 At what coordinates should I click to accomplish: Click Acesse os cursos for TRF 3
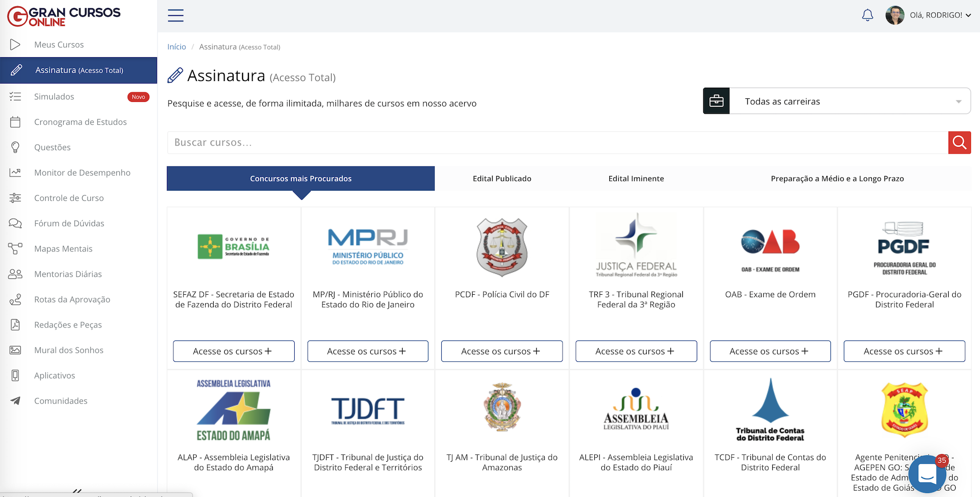(x=636, y=351)
